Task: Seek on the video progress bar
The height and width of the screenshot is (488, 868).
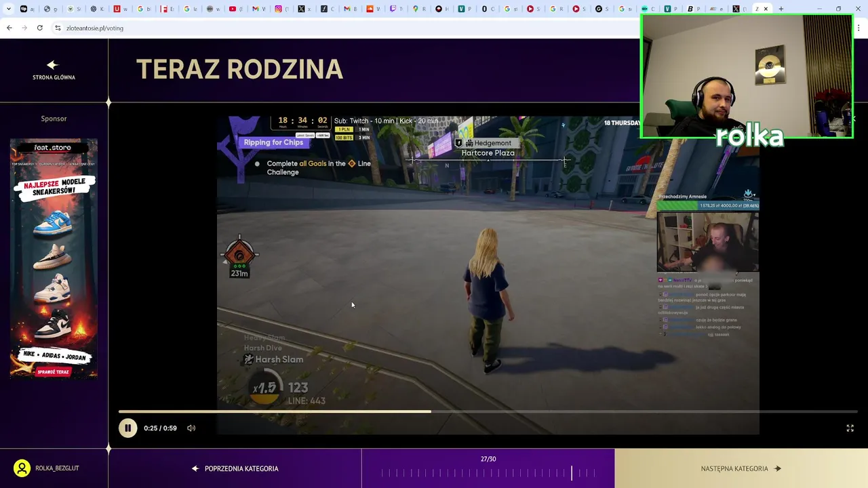Action: pyautogui.click(x=488, y=411)
